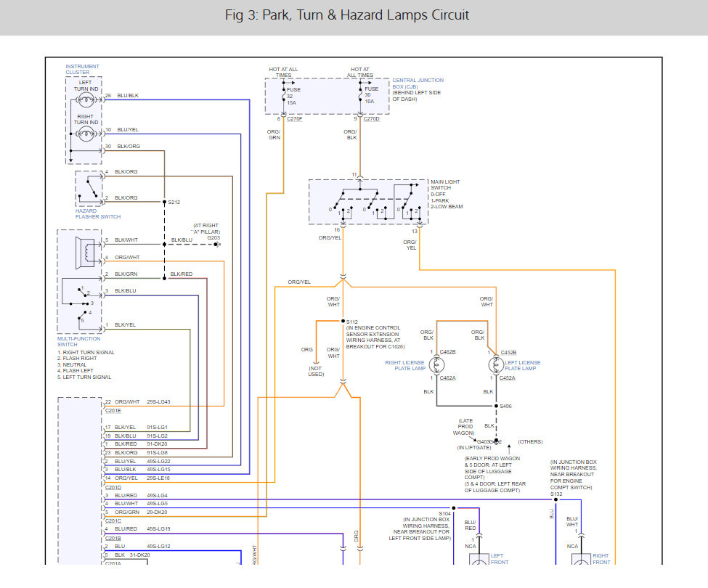Click the S212 splice point
The width and height of the screenshot is (708, 588).
pos(174,203)
